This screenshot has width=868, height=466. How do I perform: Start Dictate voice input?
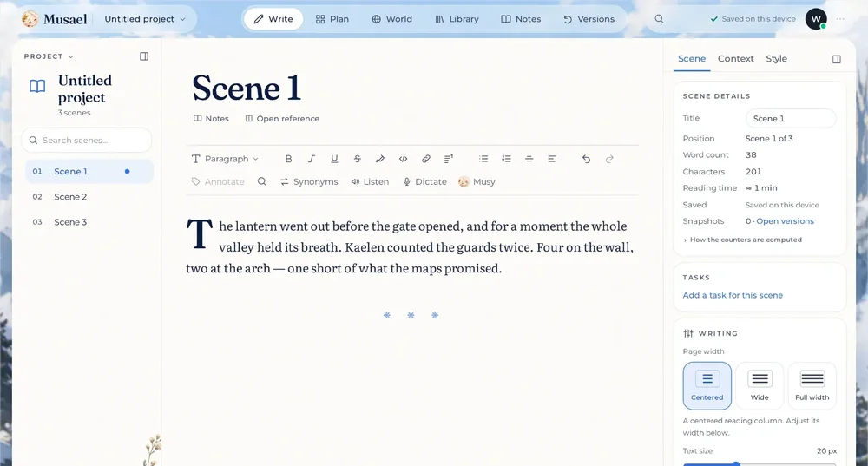pos(424,181)
